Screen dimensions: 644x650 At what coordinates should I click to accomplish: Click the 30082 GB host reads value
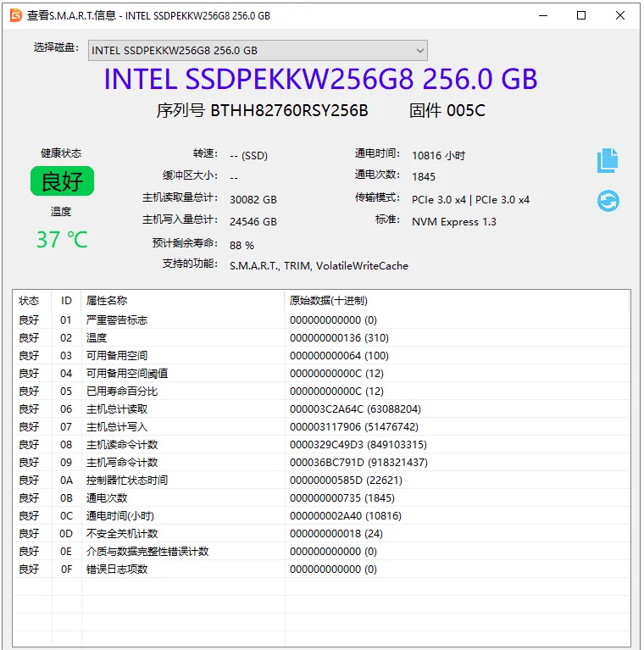(253, 200)
